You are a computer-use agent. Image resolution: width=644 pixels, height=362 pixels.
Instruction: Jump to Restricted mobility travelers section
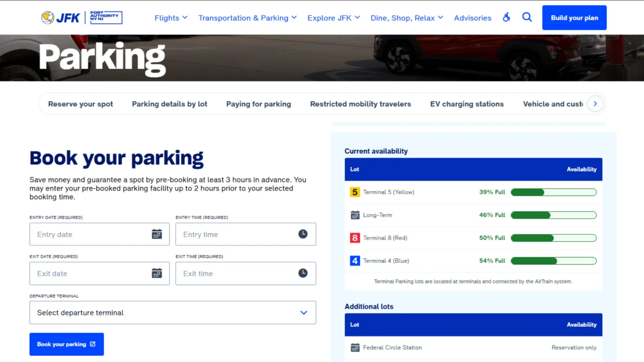pos(361,104)
